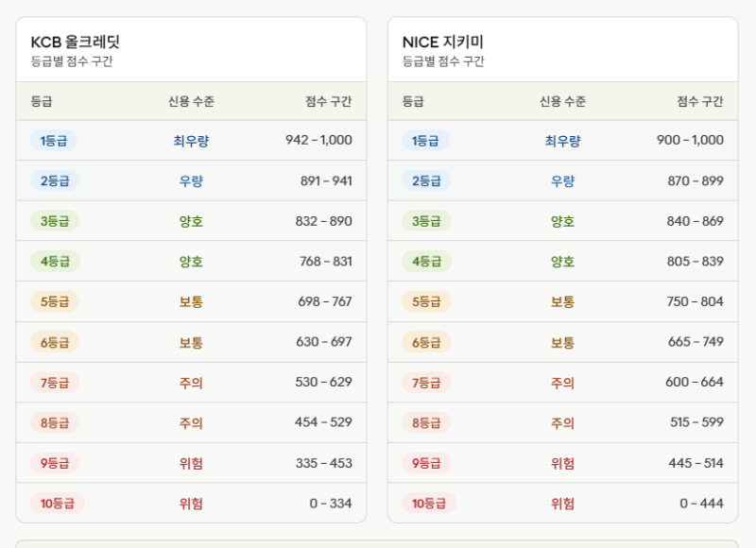Click 양호 in the NICE 4등급 row

pyautogui.click(x=563, y=262)
